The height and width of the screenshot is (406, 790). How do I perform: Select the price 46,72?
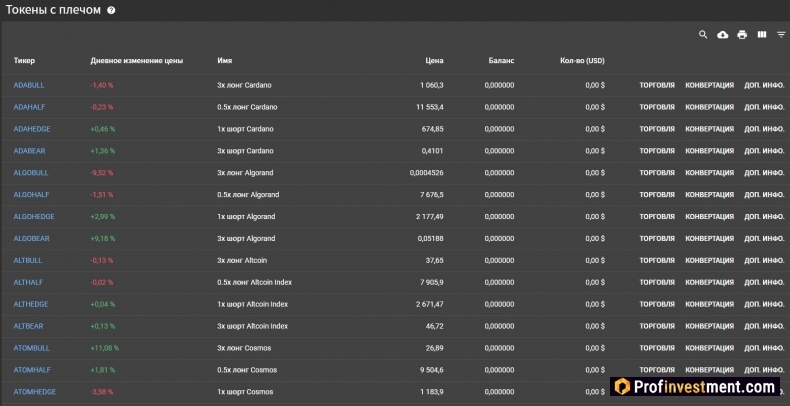pyautogui.click(x=435, y=326)
